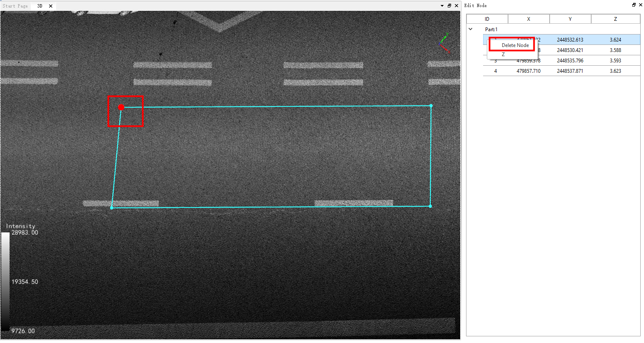644x343 pixels.
Task: Select the top-right cyan polygon vertex
Action: click(x=431, y=106)
